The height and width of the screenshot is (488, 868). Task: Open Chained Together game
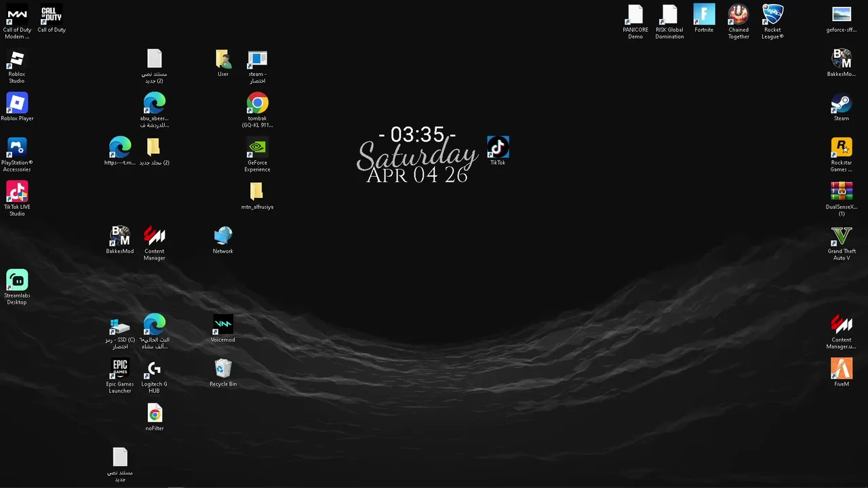tap(738, 22)
